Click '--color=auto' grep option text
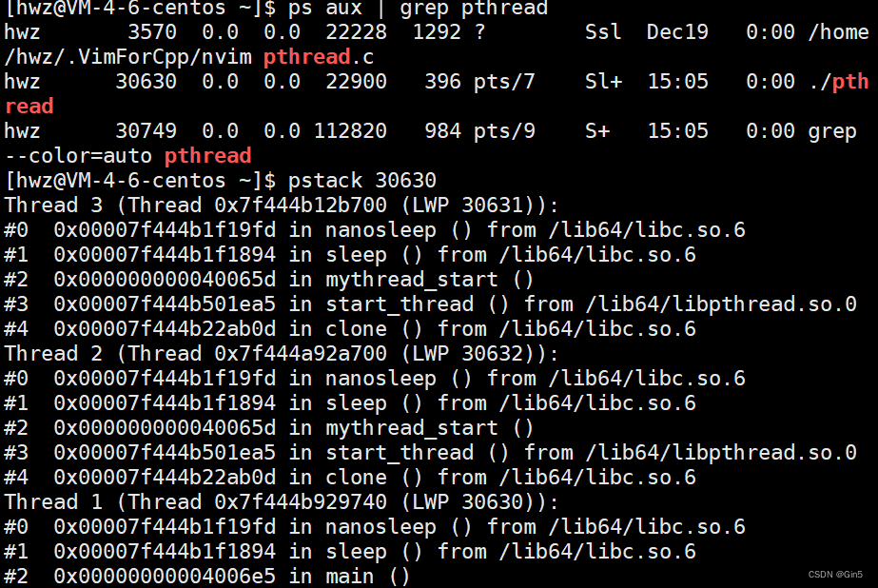The height and width of the screenshot is (588, 878). [x=78, y=155]
